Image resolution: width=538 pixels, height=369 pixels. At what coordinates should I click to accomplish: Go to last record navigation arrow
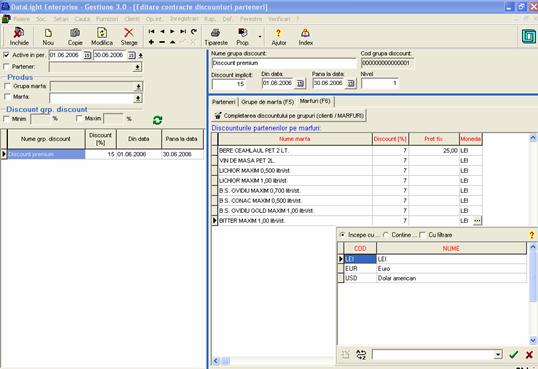click(183, 32)
